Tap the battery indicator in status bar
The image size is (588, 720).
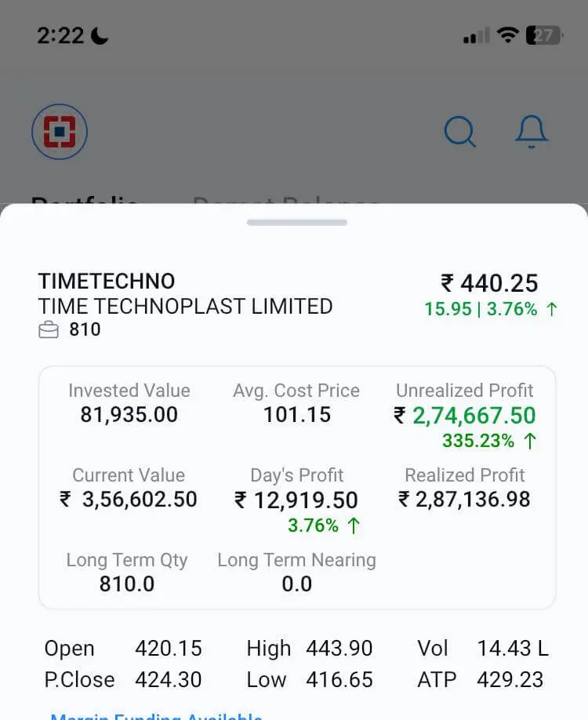click(x=543, y=35)
